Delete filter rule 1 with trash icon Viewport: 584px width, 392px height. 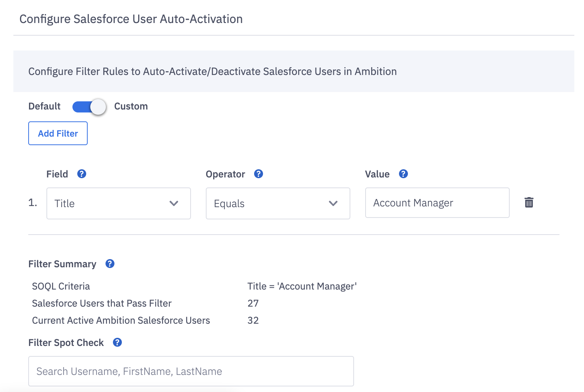pos(529,202)
